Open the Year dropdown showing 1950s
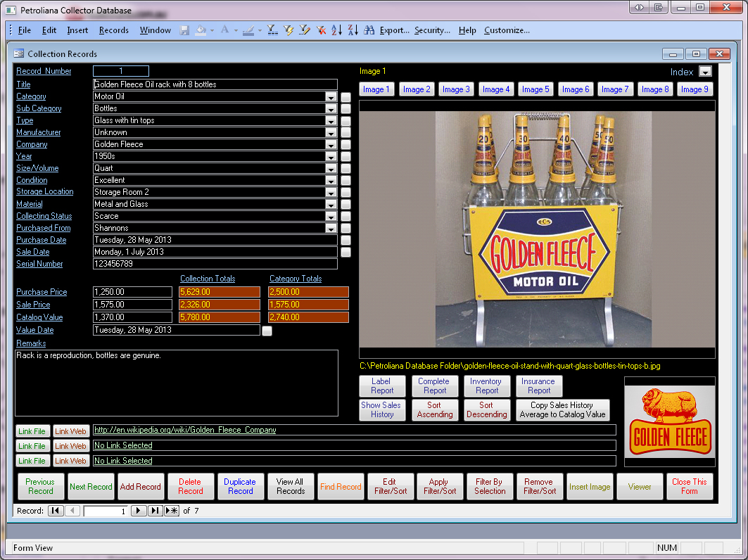The height and width of the screenshot is (560, 748). coord(331,156)
